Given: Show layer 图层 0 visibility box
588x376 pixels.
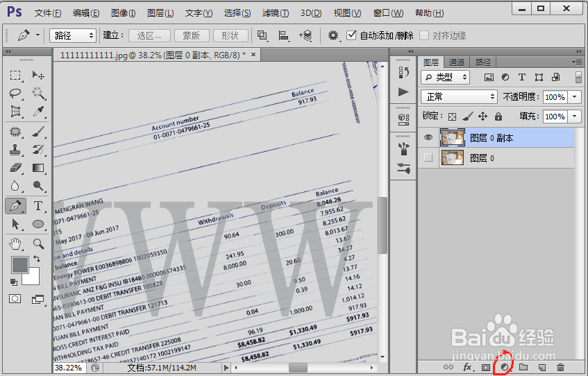Looking at the screenshot, I should (x=428, y=157).
